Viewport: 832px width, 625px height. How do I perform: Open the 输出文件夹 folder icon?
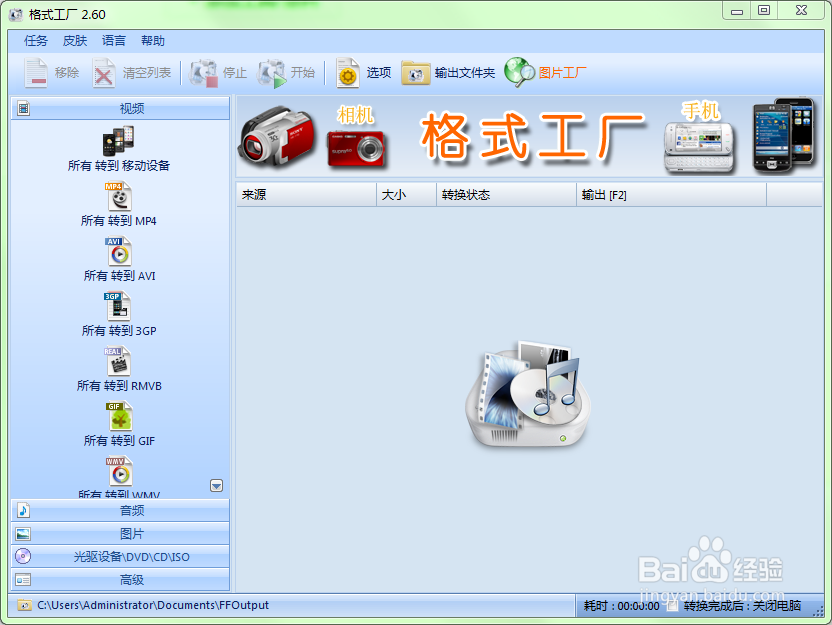(415, 73)
